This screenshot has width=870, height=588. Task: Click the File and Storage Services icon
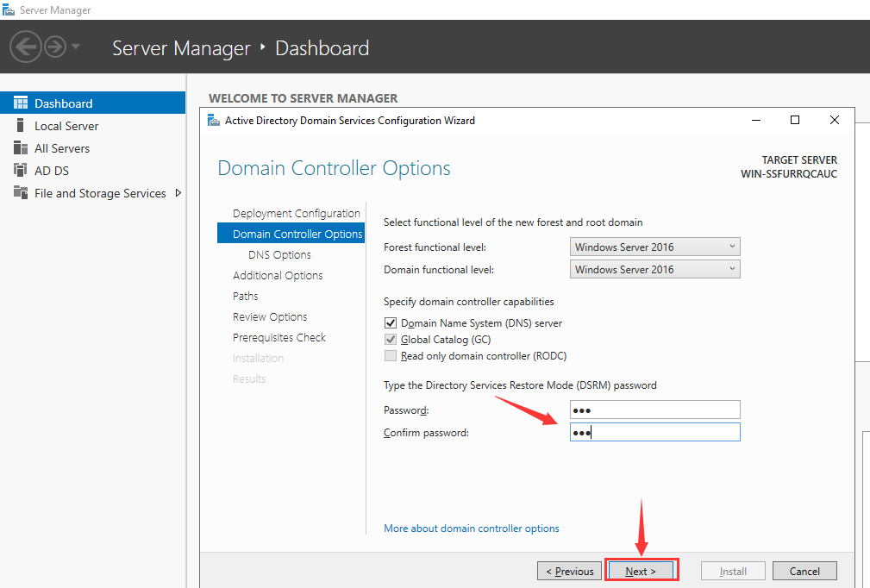[x=21, y=192]
